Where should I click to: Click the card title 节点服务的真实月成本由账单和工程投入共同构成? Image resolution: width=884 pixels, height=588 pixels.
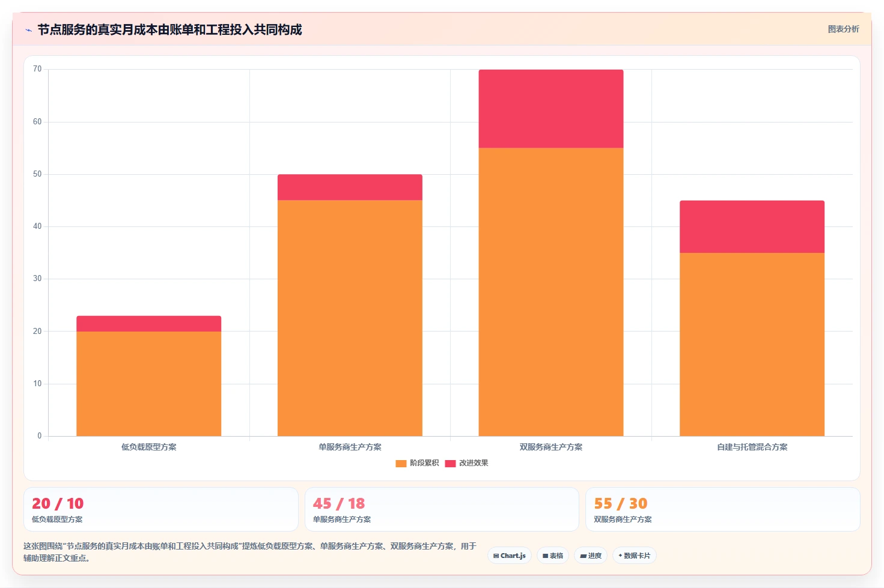pos(169,29)
